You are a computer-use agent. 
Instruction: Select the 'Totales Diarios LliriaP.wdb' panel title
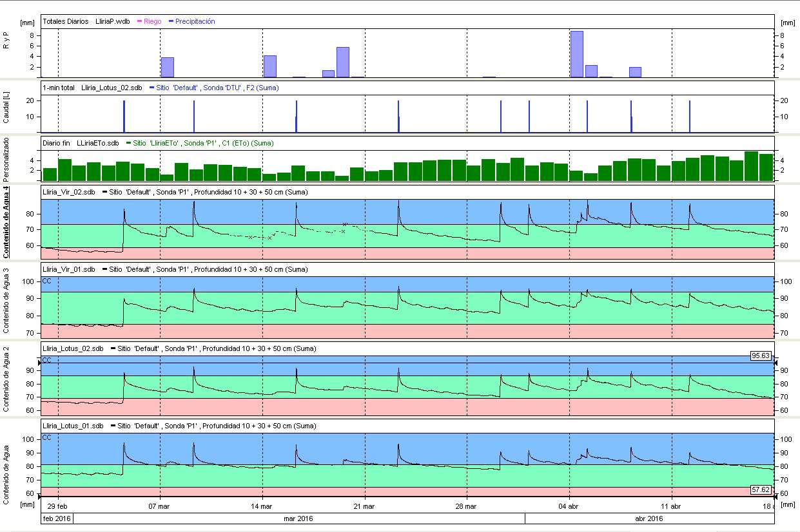(87, 21)
